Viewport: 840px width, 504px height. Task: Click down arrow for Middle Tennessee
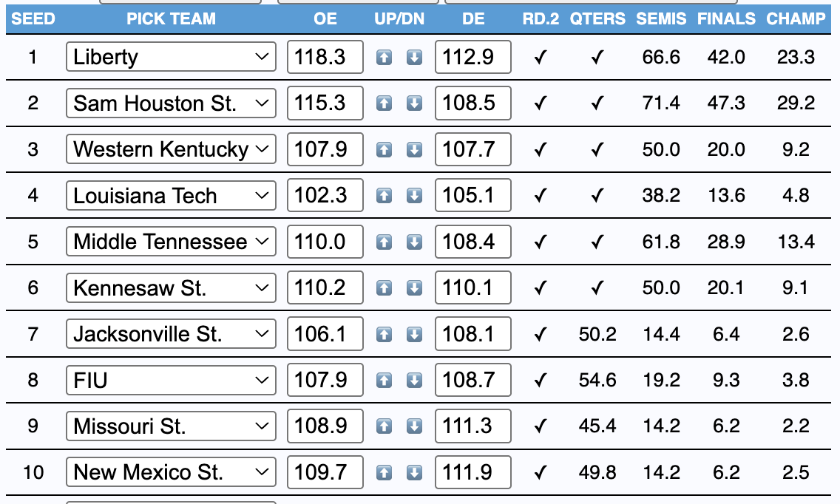pyautogui.click(x=415, y=242)
